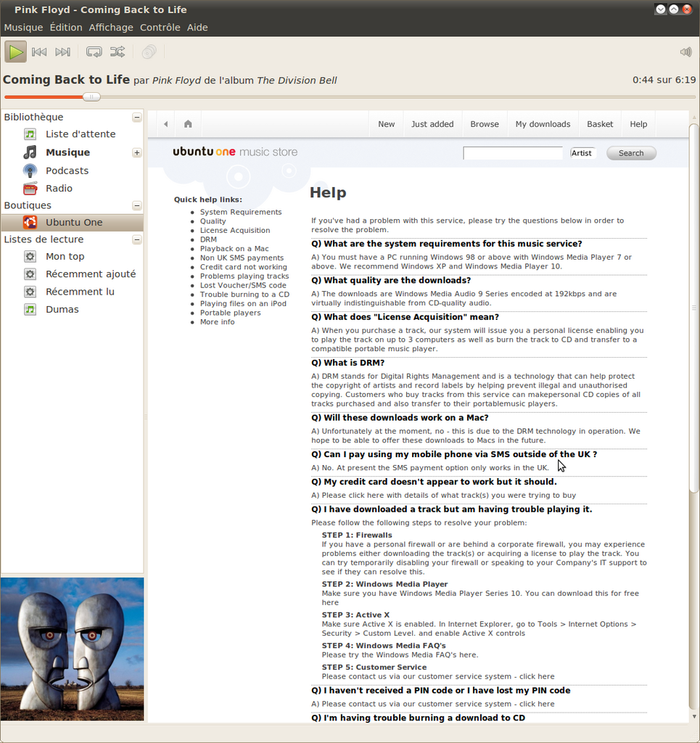Open the Contrôle menu
The width and height of the screenshot is (700, 743).
tap(160, 28)
